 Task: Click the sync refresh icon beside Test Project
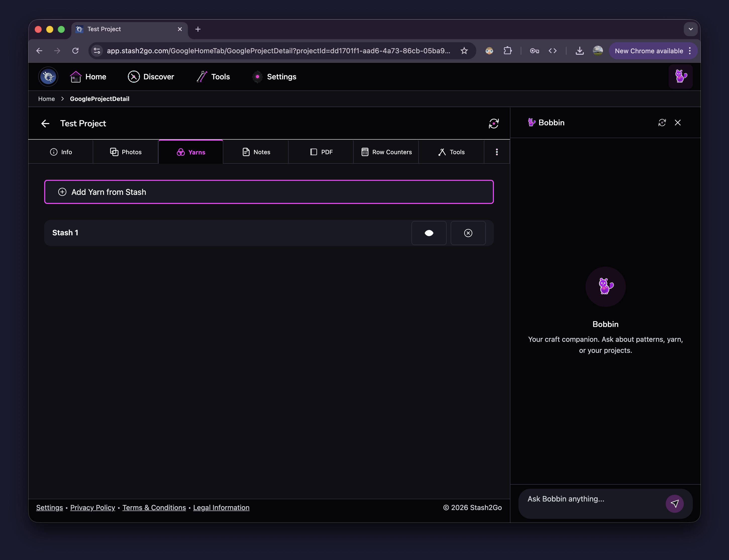pyautogui.click(x=494, y=124)
